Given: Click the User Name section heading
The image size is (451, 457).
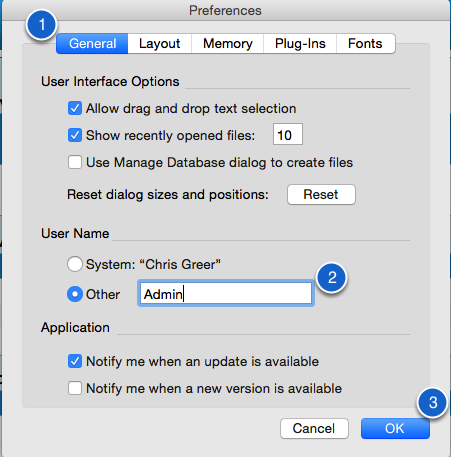Looking at the screenshot, I should pos(75,233).
